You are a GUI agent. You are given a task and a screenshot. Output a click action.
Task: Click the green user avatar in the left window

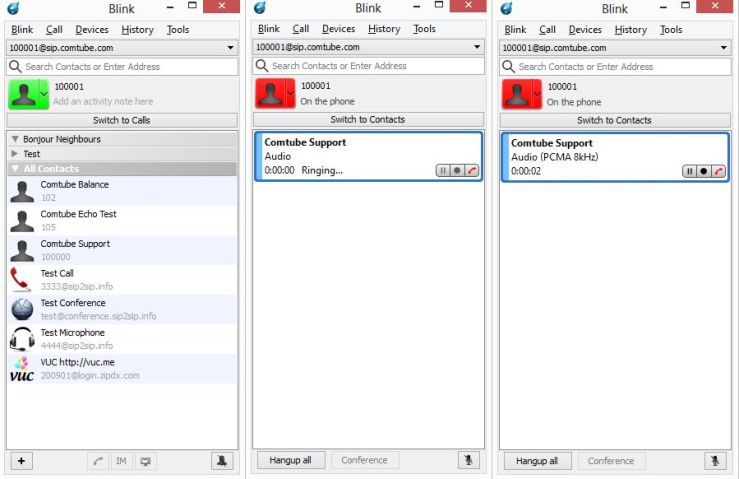(x=24, y=94)
